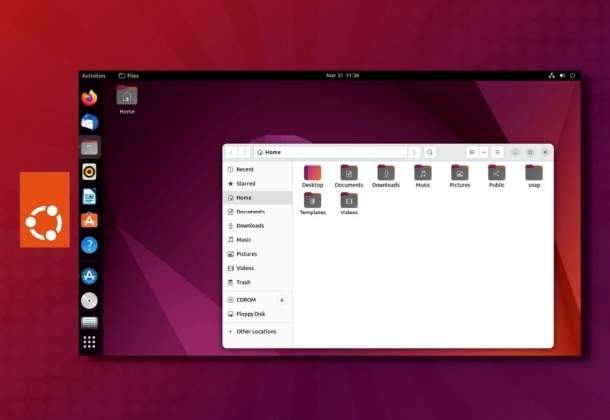Launch Thunderbird mail from the dock

coord(90,122)
